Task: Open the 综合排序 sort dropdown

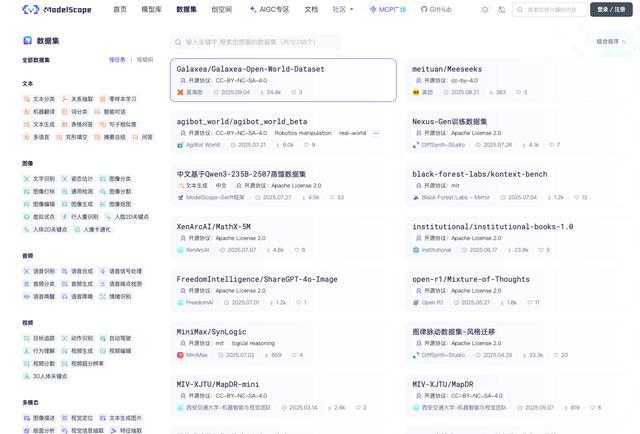Action: pyautogui.click(x=610, y=42)
